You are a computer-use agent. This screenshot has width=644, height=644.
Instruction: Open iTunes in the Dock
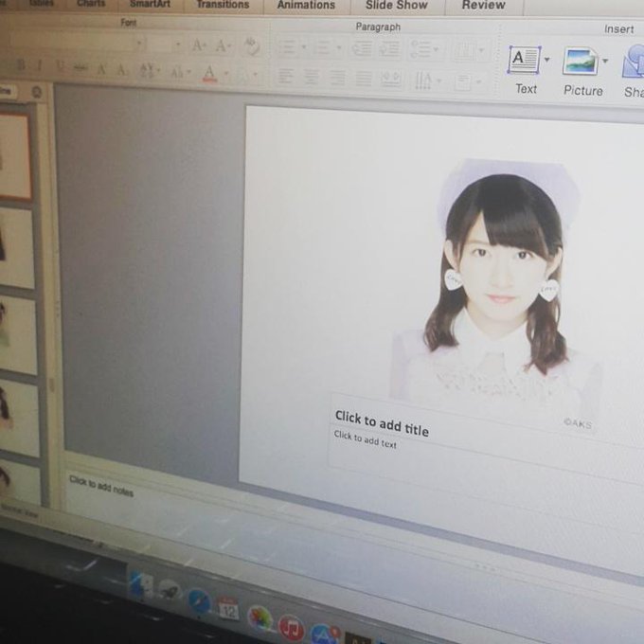point(291,629)
